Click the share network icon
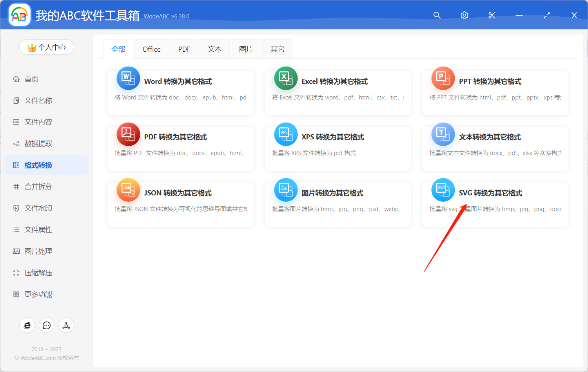This screenshot has height=372, width=588. [x=66, y=325]
